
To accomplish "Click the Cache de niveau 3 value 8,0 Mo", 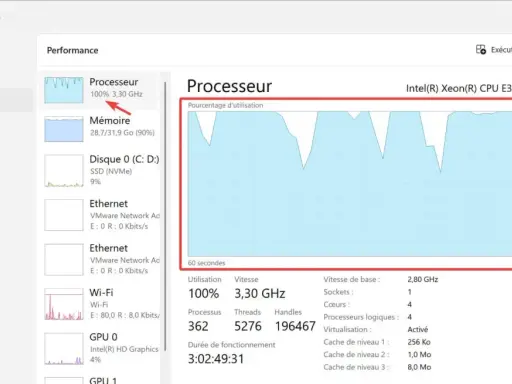I will coord(419,367).
